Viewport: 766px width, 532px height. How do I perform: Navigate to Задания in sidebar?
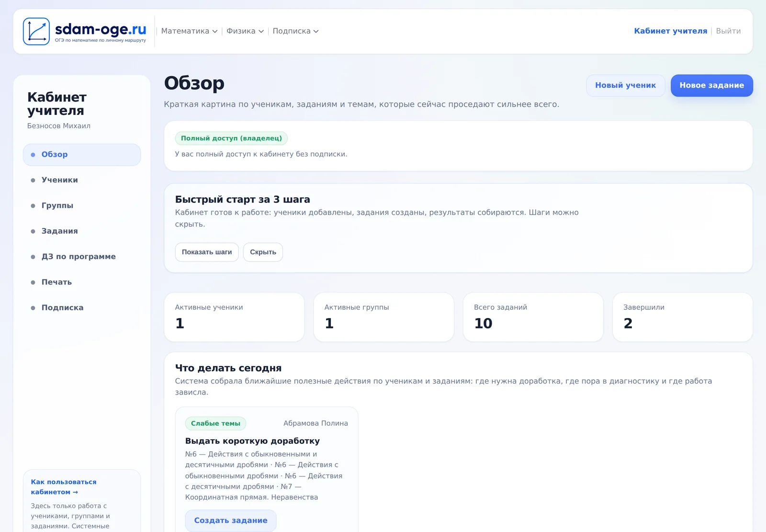[x=82, y=231]
